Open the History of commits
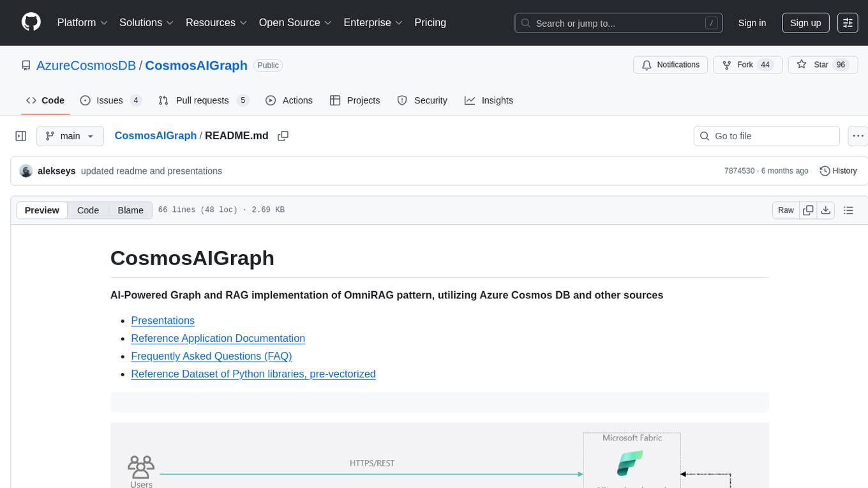 pos(838,171)
